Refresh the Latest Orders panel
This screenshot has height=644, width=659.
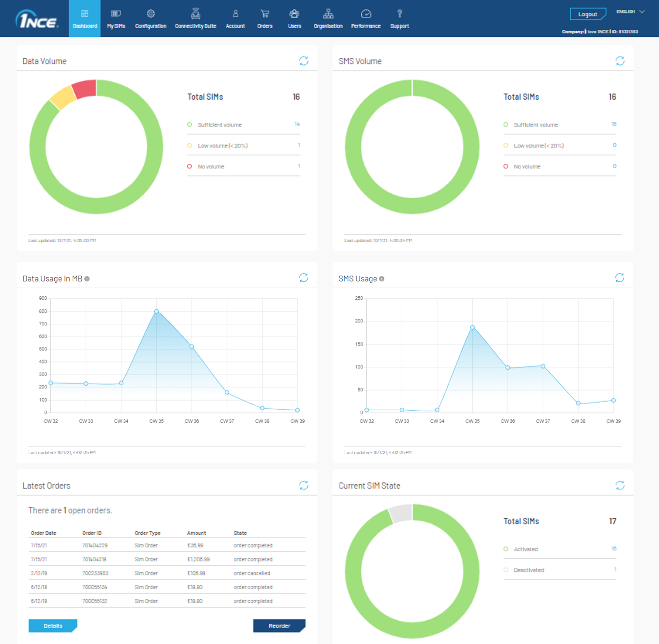pyautogui.click(x=303, y=485)
